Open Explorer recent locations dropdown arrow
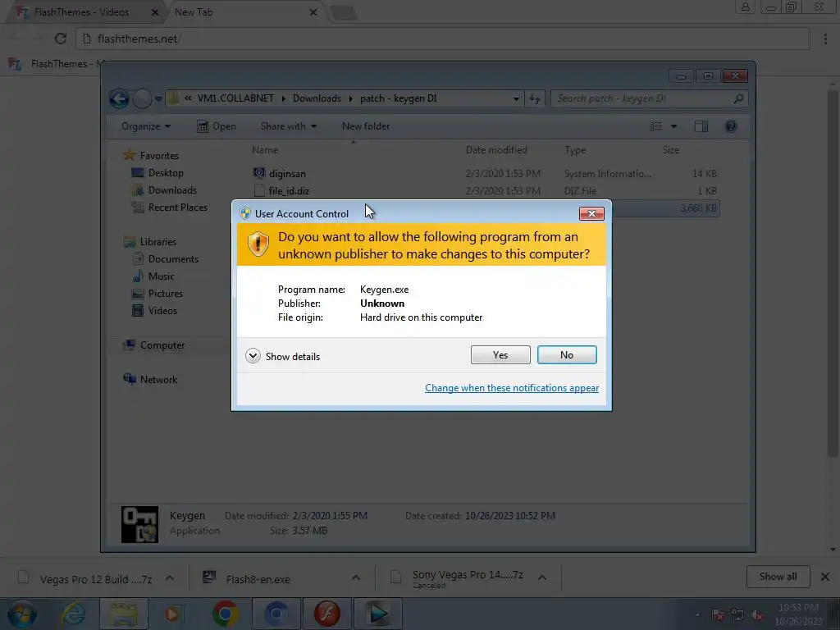 (158, 98)
